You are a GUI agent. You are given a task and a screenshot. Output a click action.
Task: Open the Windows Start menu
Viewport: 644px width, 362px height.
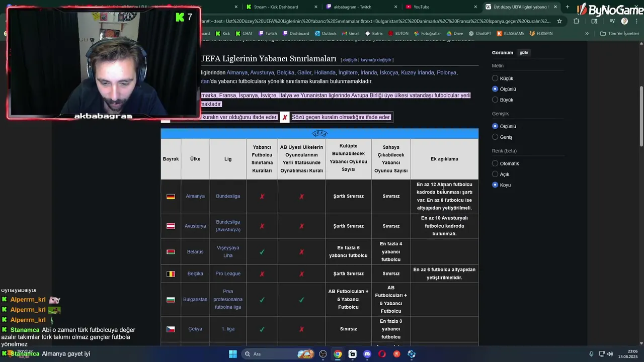pyautogui.click(x=233, y=354)
